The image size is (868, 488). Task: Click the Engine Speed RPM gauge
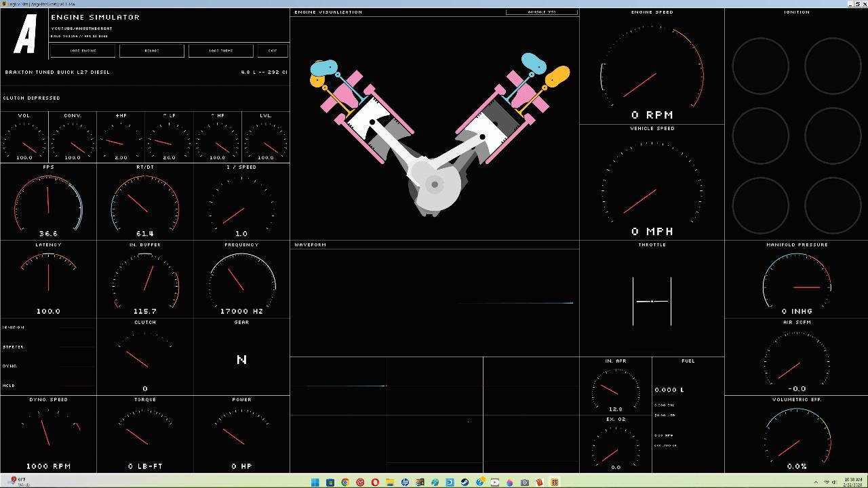click(x=652, y=68)
